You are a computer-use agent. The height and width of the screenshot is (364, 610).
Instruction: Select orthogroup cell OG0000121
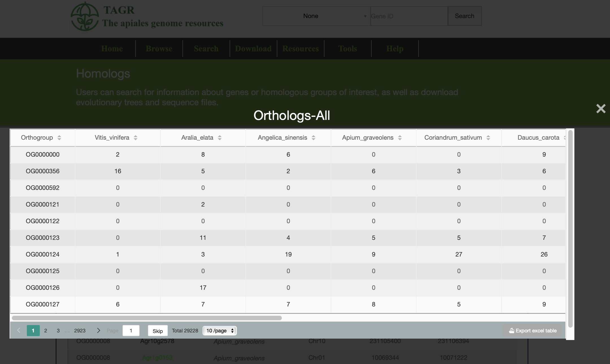(x=43, y=205)
